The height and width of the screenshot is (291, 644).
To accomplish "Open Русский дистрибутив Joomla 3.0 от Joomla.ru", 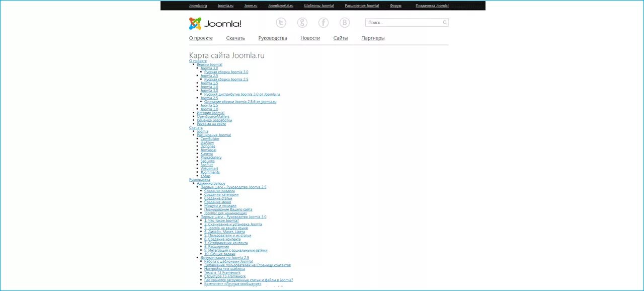I will [x=242, y=94].
